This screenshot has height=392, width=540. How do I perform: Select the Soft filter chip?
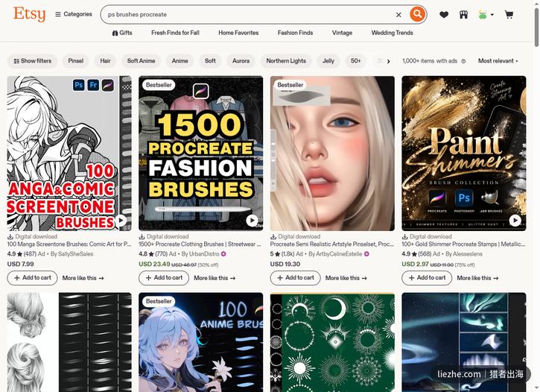[210, 61]
